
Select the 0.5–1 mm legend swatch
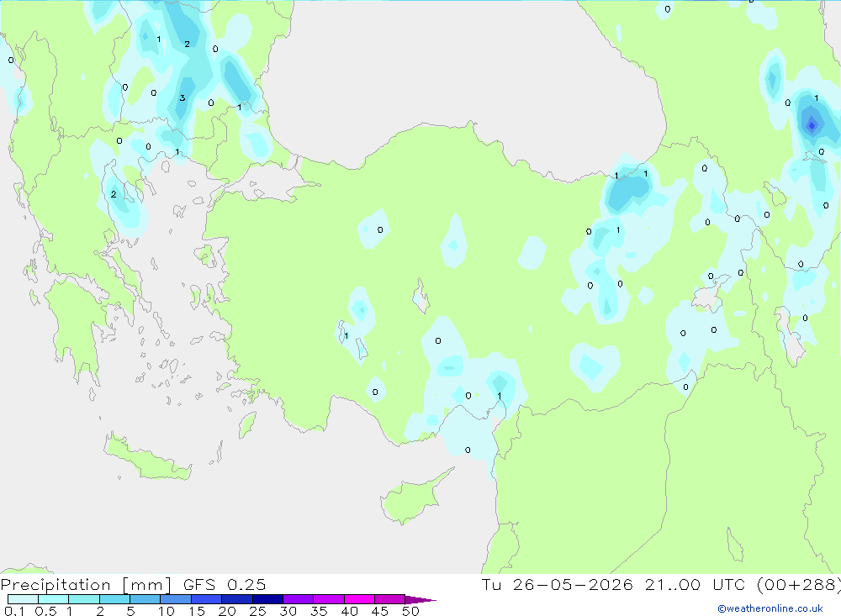[x=54, y=599]
